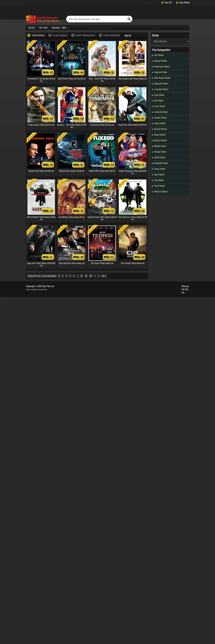
Task: Click green arrow beside Aile Filmleri
Action: [152, 55]
